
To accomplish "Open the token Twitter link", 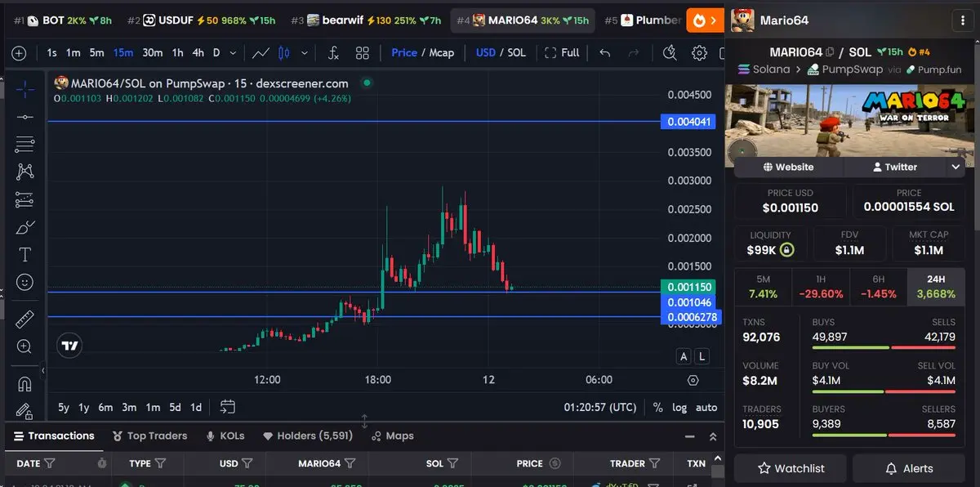I will tap(895, 167).
